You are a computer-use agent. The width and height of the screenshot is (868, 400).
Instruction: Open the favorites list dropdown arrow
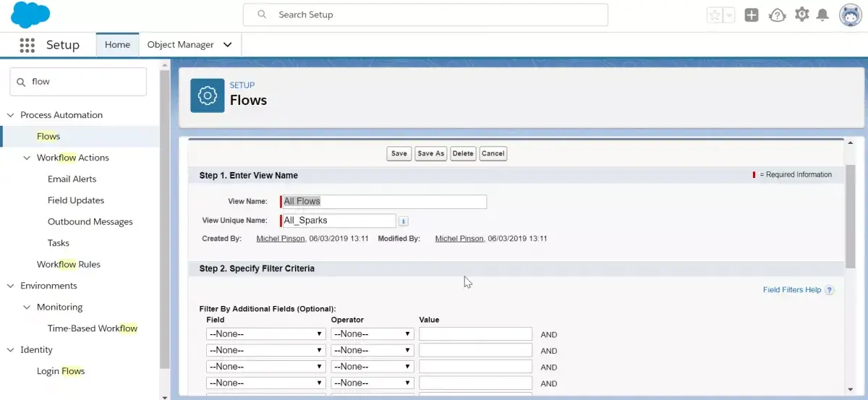[729, 15]
